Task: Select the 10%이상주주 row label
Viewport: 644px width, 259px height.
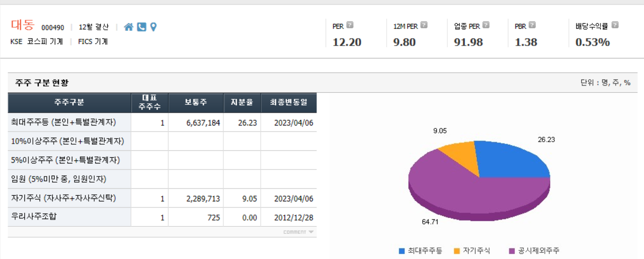Action: pos(68,141)
